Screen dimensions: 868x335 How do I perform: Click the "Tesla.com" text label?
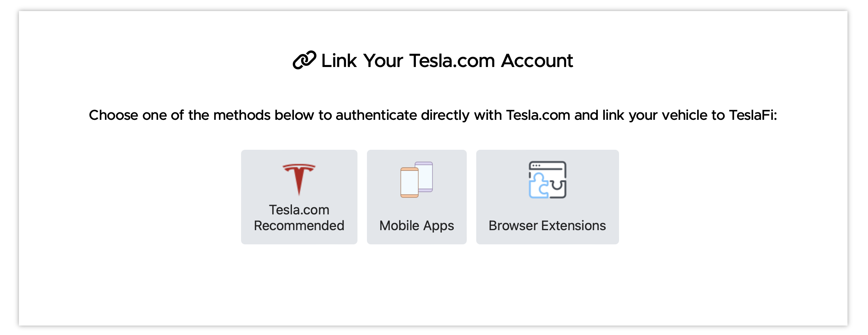pyautogui.click(x=299, y=210)
